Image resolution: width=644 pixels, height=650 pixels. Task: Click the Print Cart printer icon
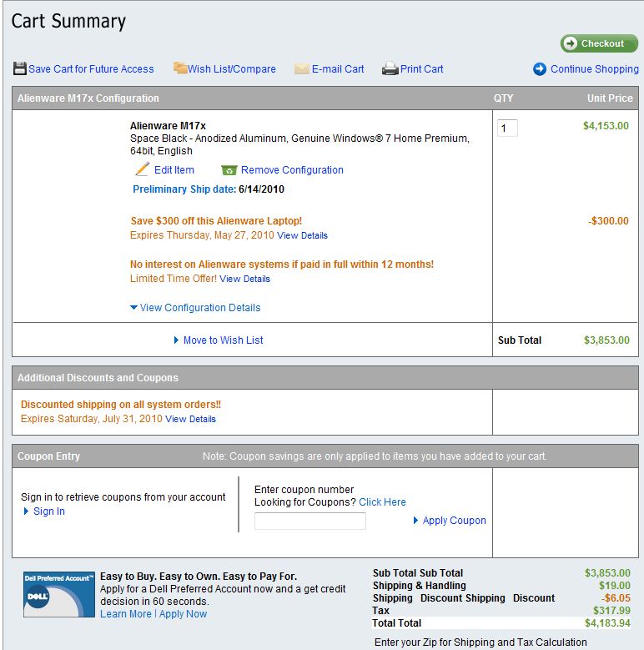pos(390,69)
